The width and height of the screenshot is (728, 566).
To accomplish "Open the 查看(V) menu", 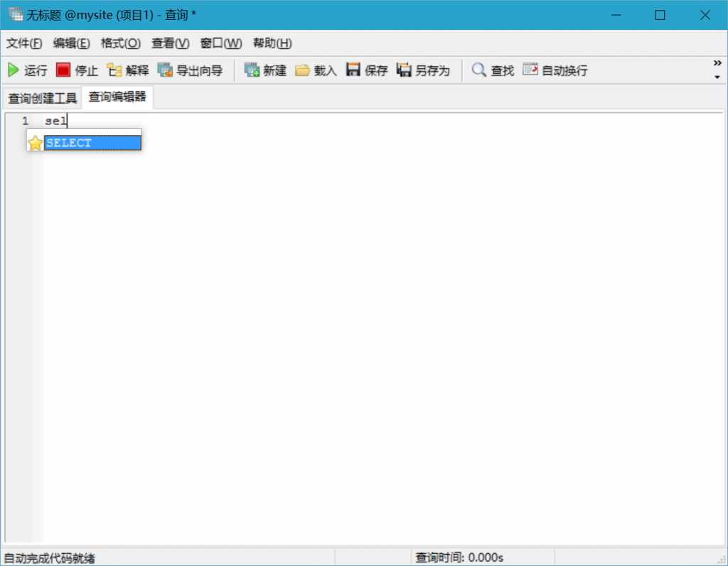I will tap(170, 43).
